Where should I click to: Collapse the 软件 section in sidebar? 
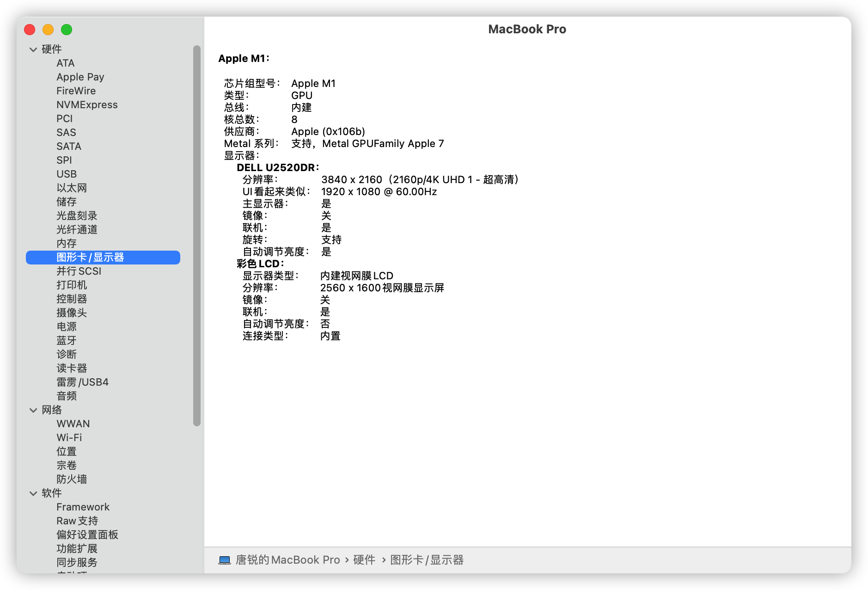pos(33,493)
